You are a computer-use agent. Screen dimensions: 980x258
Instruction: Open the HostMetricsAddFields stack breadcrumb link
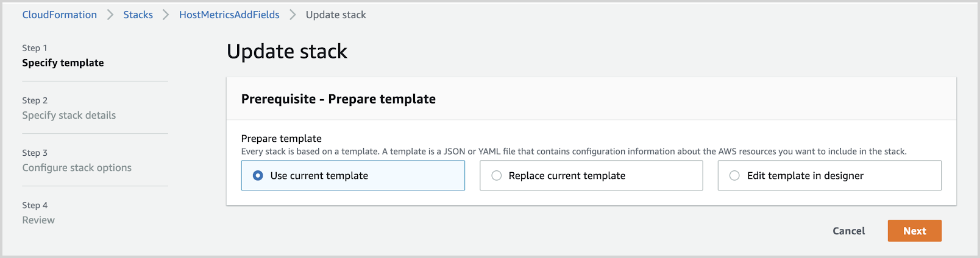click(229, 15)
